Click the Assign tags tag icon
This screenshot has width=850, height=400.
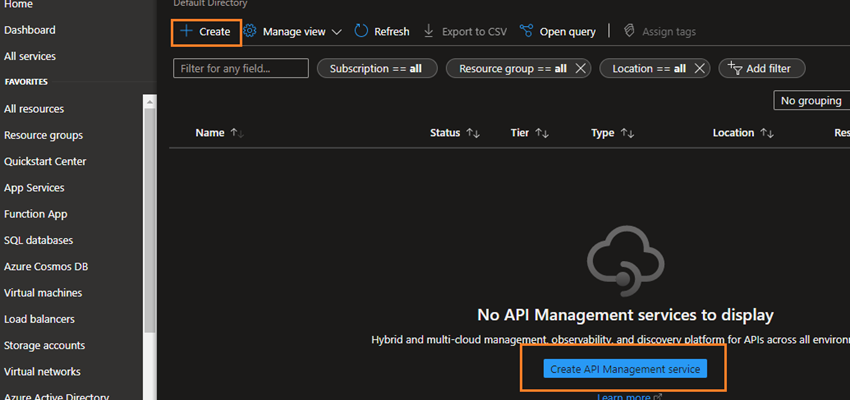point(629,31)
